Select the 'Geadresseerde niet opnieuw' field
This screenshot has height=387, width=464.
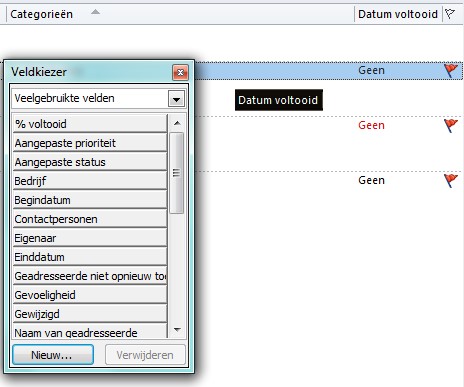pos(90,276)
